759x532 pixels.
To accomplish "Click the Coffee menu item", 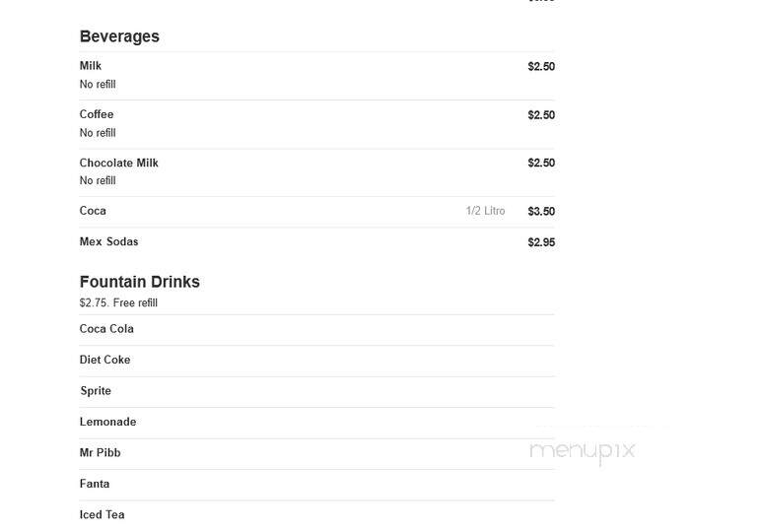I will 97,114.
